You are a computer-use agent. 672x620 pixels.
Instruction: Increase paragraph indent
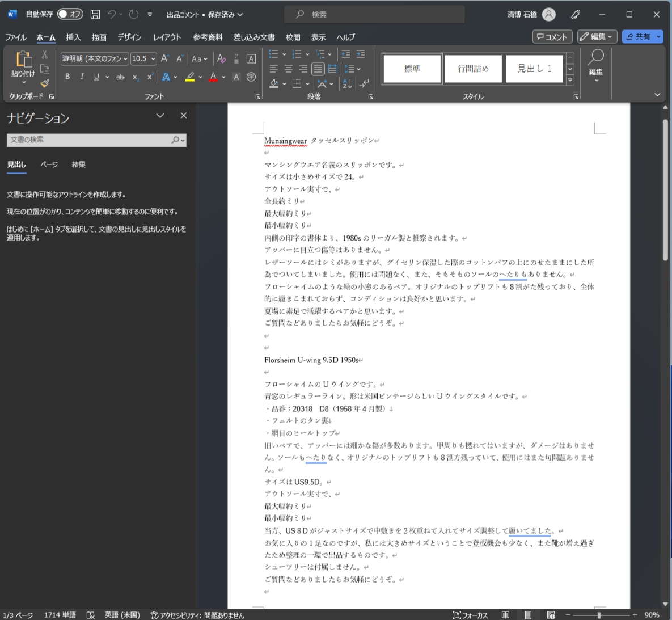tap(361, 54)
